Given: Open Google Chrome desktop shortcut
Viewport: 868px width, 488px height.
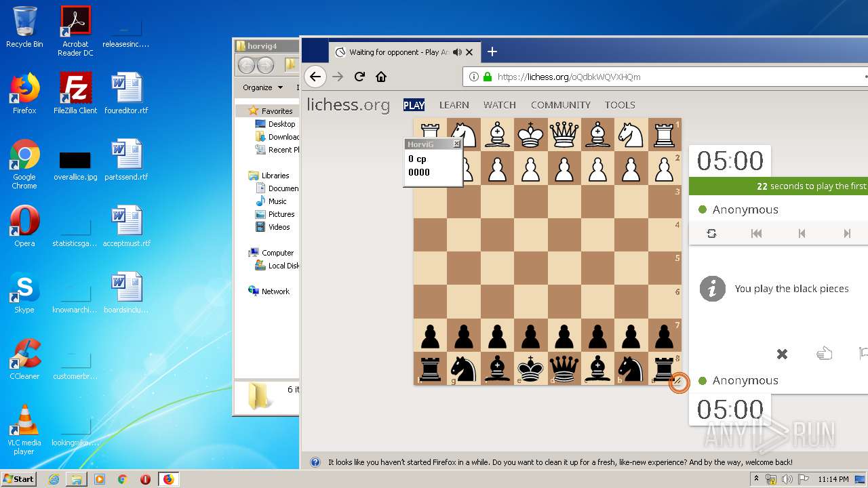Looking at the screenshot, I should (24, 164).
